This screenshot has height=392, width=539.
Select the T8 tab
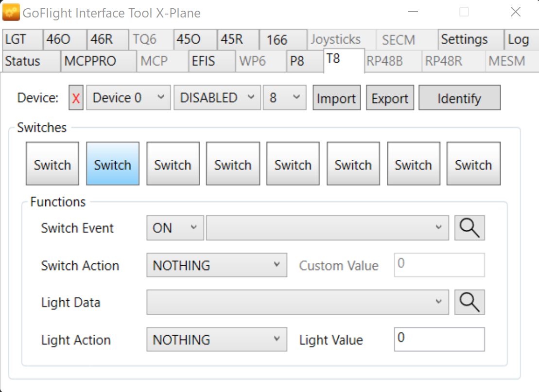click(x=344, y=60)
